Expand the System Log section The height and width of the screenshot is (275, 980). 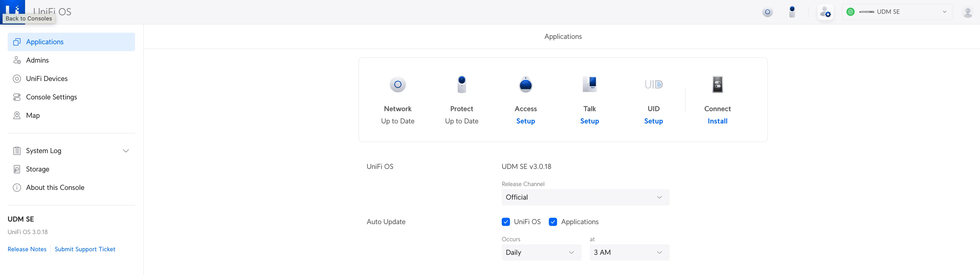tap(126, 151)
